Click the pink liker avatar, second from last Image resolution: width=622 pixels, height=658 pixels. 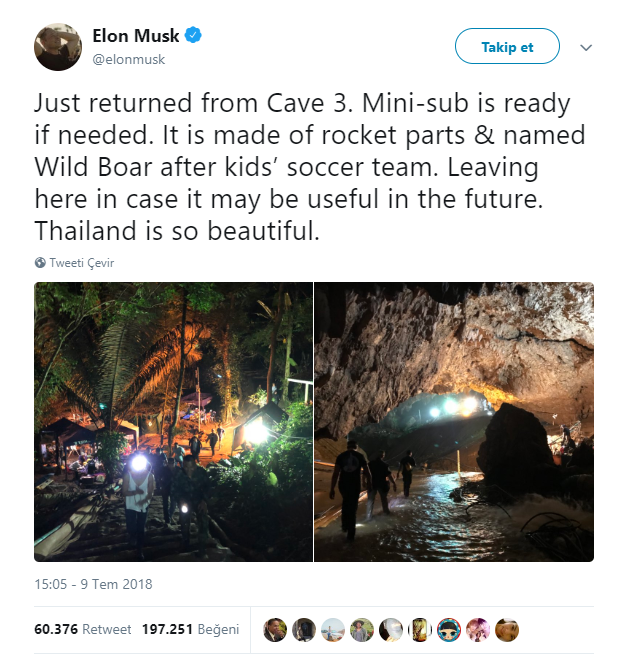click(x=478, y=630)
